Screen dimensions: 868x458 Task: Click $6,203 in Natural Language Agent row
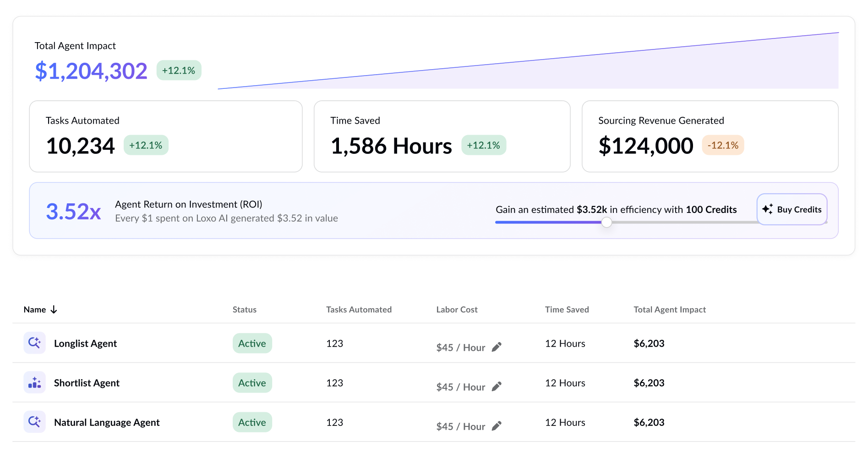pyautogui.click(x=649, y=422)
